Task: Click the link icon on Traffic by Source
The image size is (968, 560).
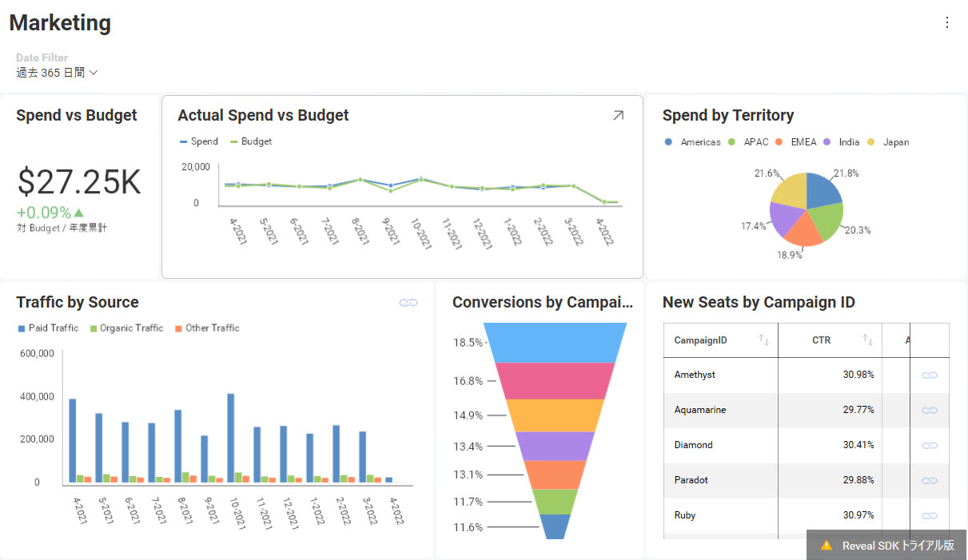Action: 408,302
